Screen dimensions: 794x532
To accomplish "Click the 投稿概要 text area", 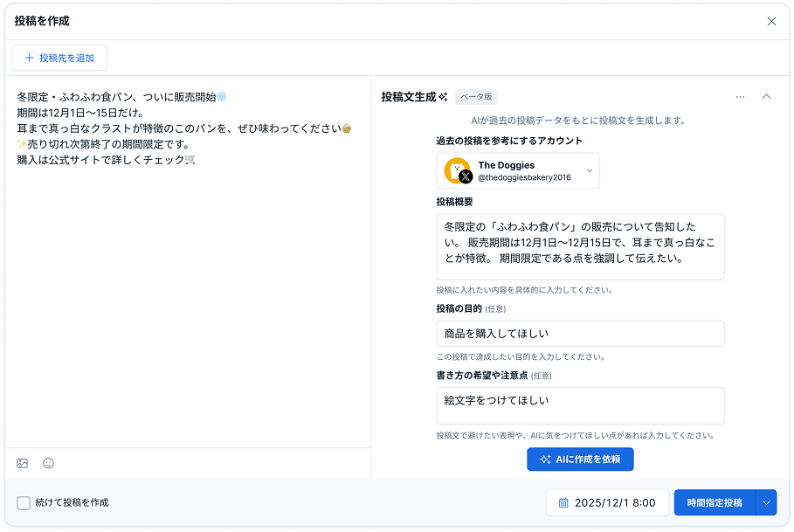I will click(x=580, y=246).
